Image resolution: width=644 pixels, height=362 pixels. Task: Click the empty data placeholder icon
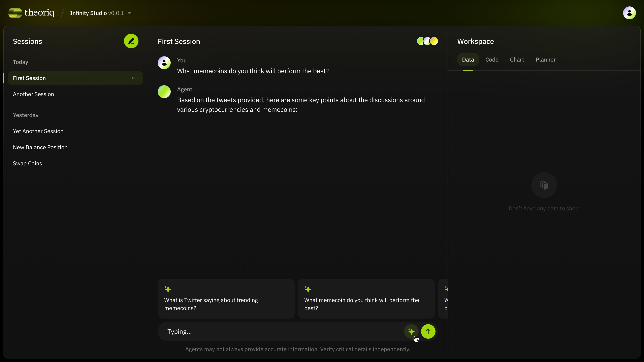tap(544, 185)
